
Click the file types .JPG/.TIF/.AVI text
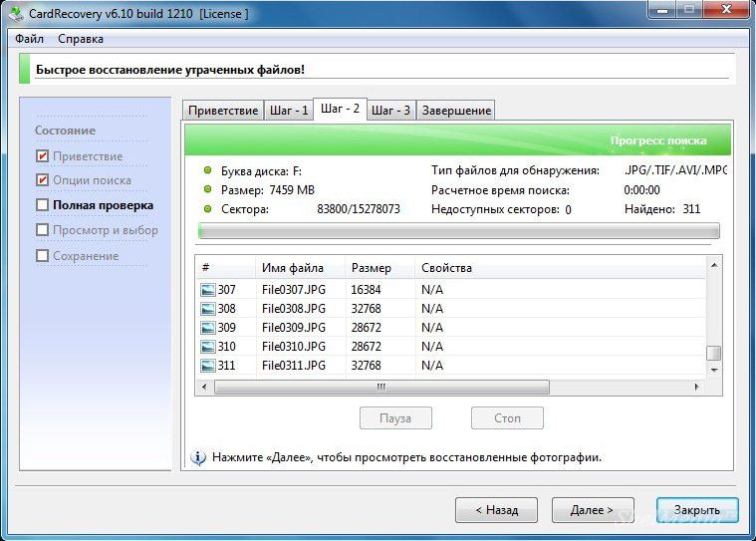675,170
